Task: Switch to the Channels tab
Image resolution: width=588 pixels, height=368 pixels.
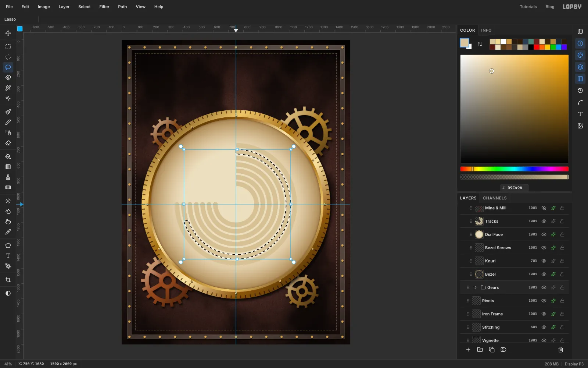Action: [495, 198]
